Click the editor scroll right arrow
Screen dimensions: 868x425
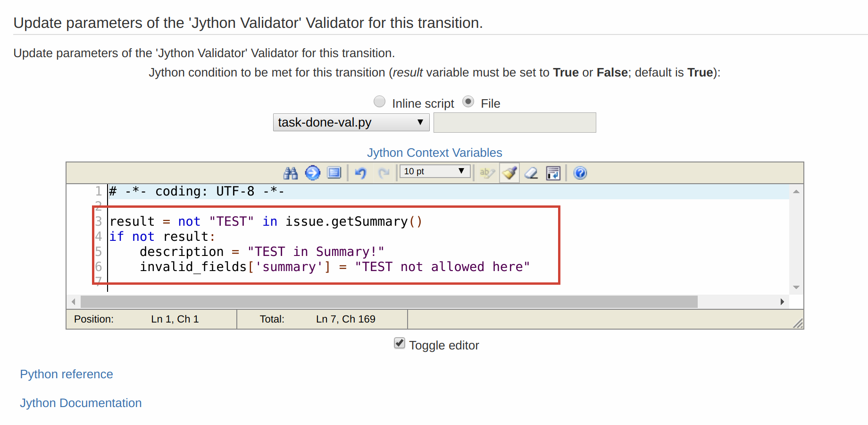782,302
